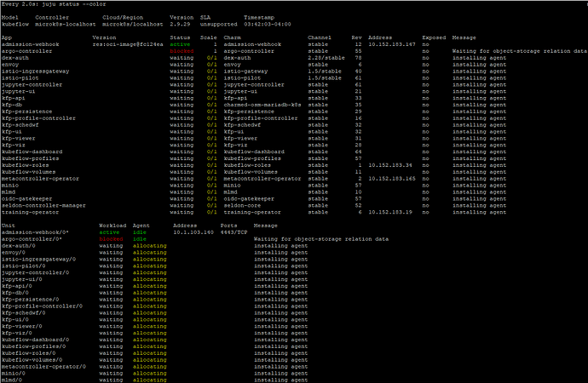This screenshot has height=383, width=588.
Task: Click the training-operator address 10.152.183.19
Action: [390, 212]
